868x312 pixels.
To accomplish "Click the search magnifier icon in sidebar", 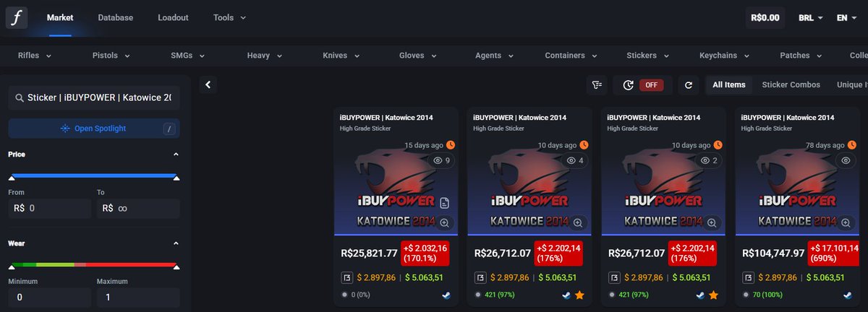I will pyautogui.click(x=19, y=98).
